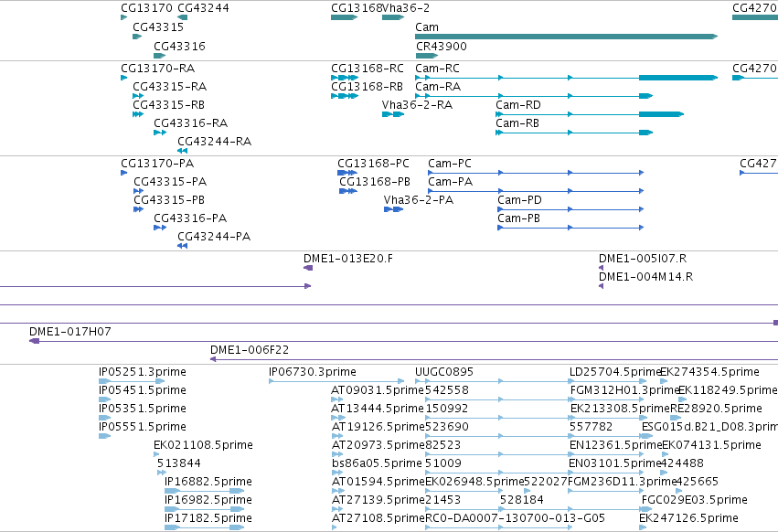
Task: Select the Cam-PB protein label
Action: pos(518,218)
